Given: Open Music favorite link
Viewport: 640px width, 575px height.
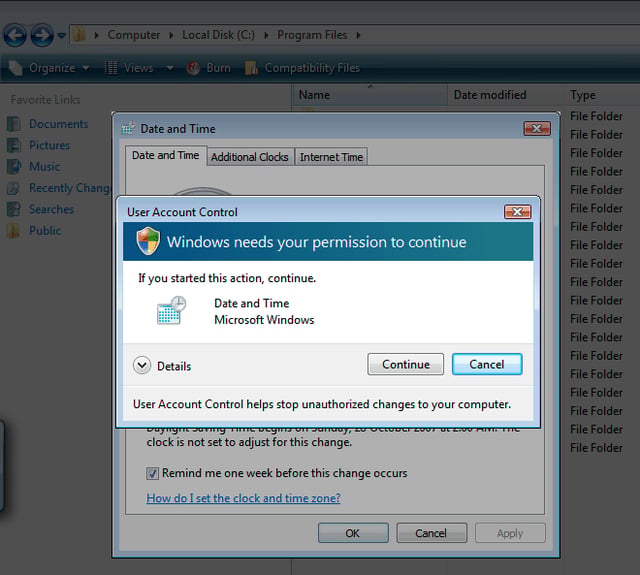Looking at the screenshot, I should pos(44,167).
